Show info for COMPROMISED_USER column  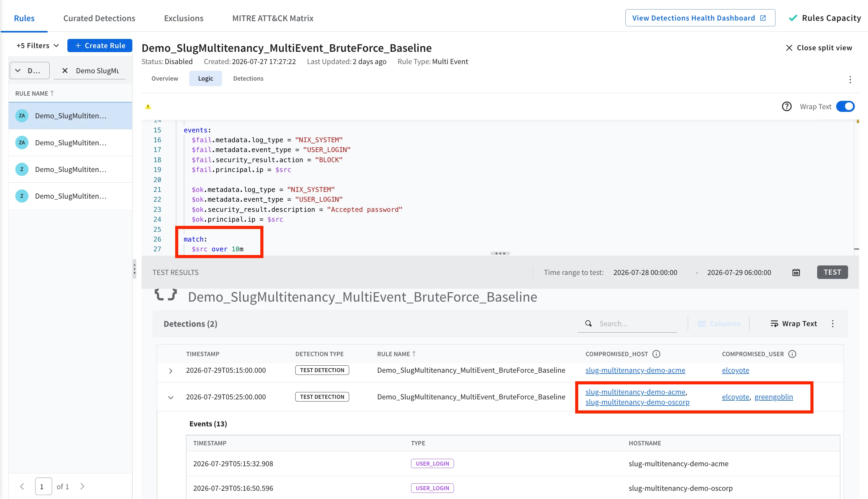792,354
